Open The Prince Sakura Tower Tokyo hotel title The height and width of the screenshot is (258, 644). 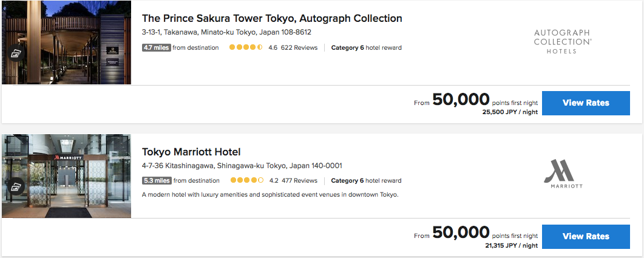(272, 18)
